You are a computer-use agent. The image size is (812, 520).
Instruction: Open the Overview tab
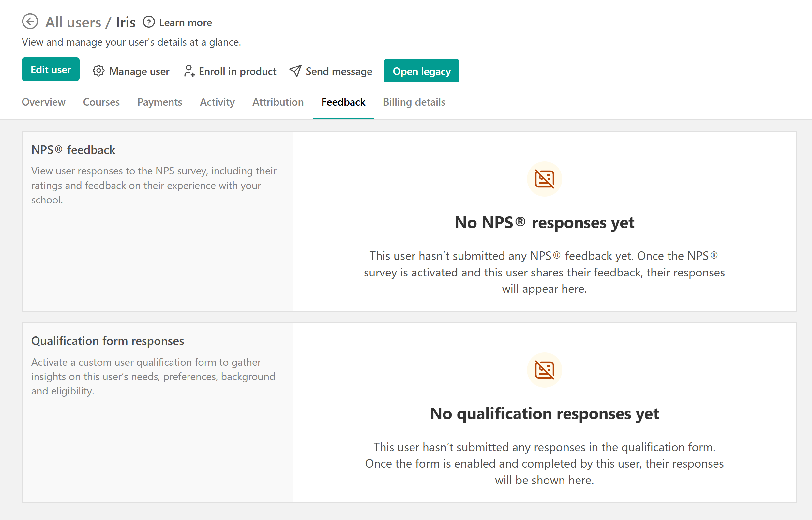click(x=44, y=102)
